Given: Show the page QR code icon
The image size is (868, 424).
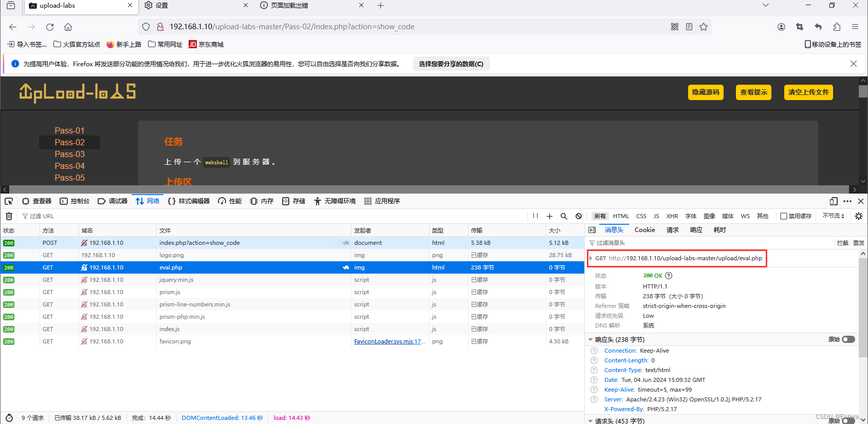Looking at the screenshot, I should point(675,27).
